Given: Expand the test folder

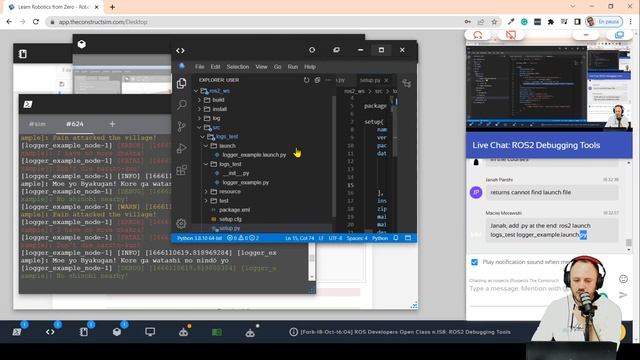Looking at the screenshot, I should point(207,201).
